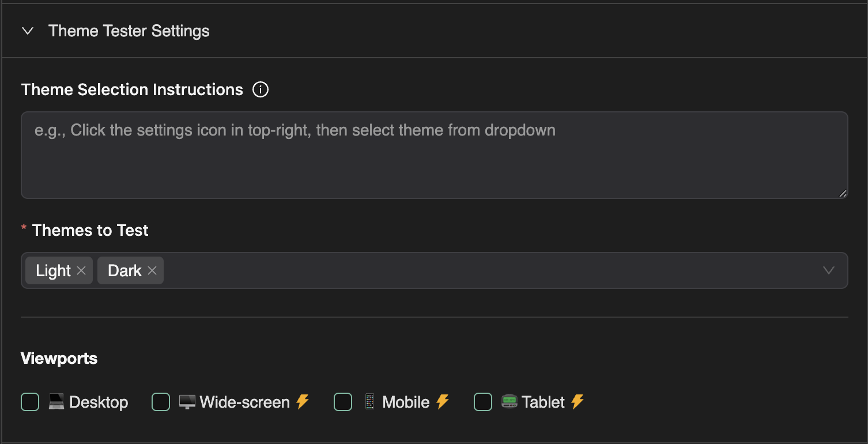
Task: Click the lightning bolt after Tablet
Action: tap(578, 401)
